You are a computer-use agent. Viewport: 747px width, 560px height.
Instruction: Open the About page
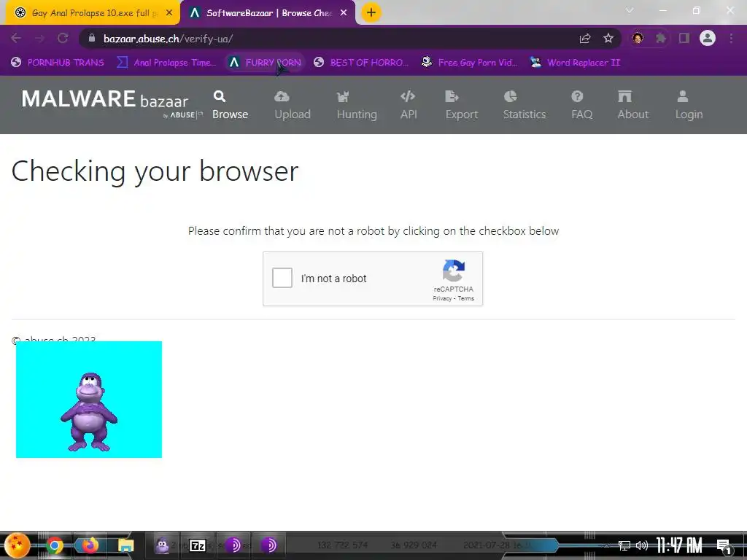click(632, 105)
